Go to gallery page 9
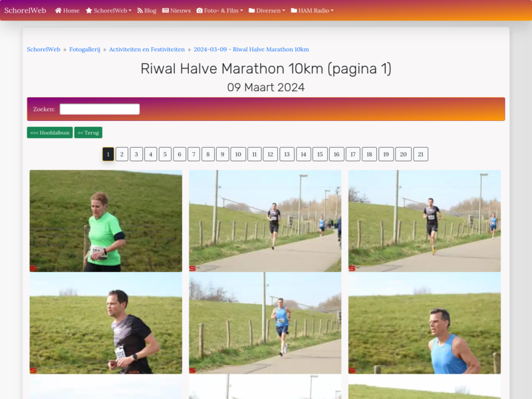The height and width of the screenshot is (399, 532). point(223,154)
